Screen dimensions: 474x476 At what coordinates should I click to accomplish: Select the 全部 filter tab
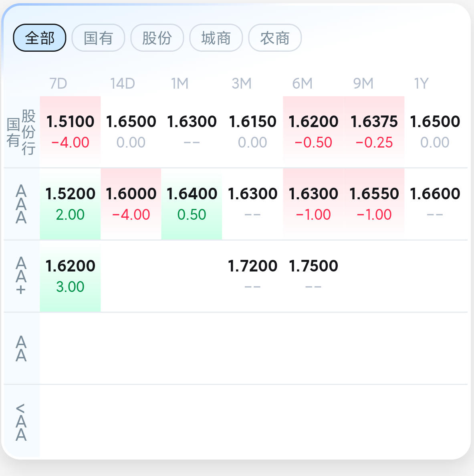click(x=40, y=38)
